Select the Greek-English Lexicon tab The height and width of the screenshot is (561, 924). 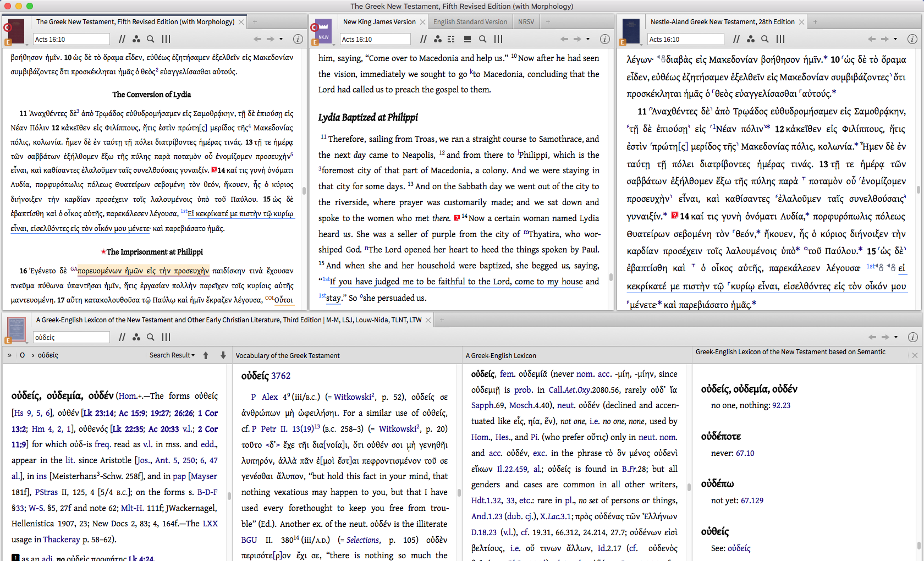coord(229,320)
